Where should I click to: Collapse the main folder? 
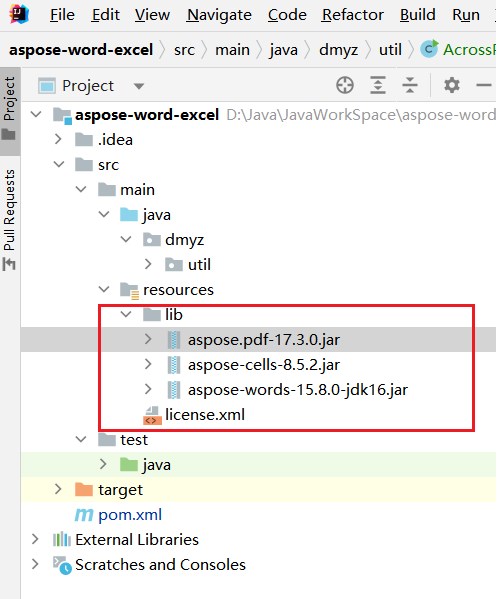[x=81, y=189]
